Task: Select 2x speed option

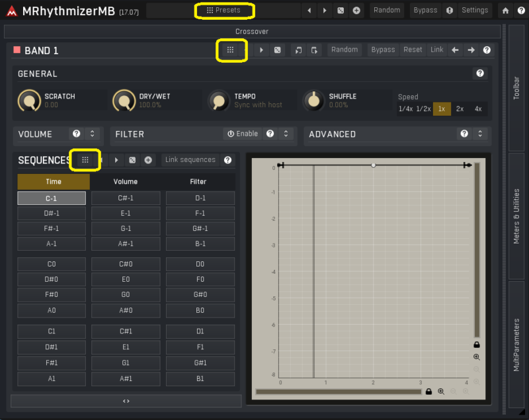Action: click(x=460, y=109)
